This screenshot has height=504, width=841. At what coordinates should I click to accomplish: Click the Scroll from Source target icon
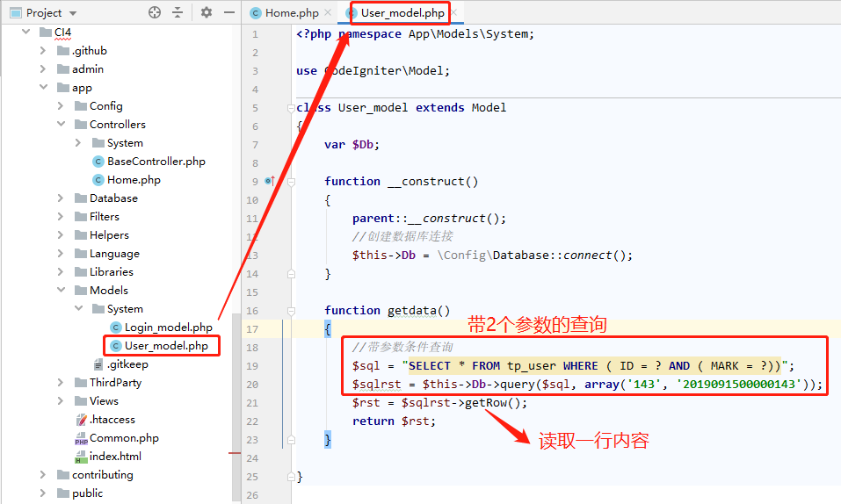pos(155,12)
